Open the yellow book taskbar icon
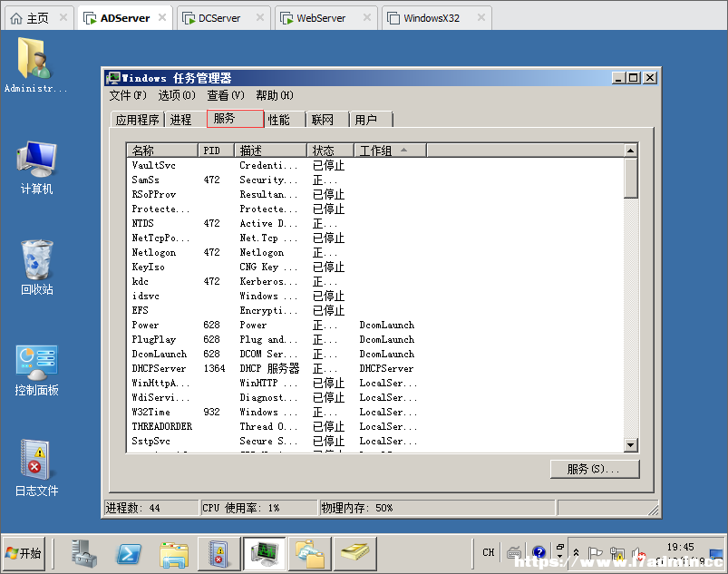 pos(354,552)
